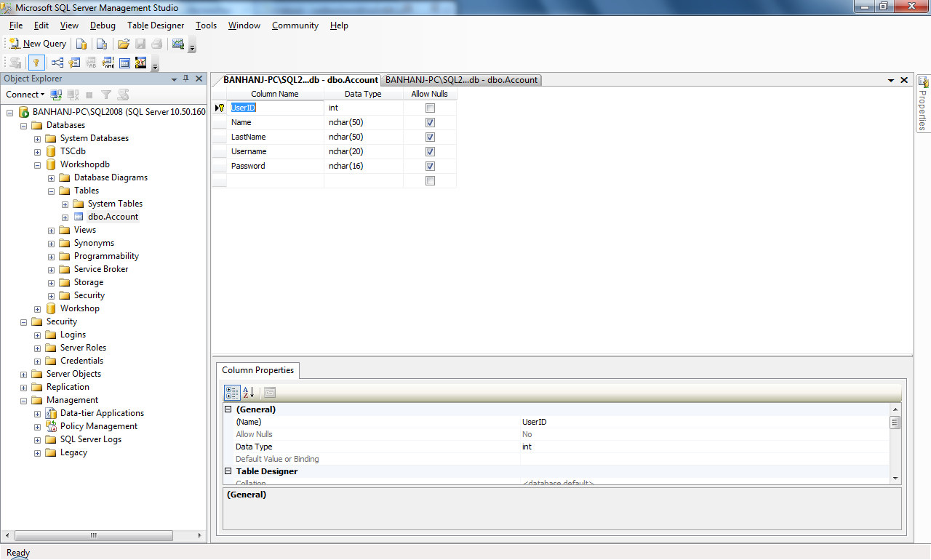
Task: Open the Relationships dialog icon
Action: [x=57, y=63]
